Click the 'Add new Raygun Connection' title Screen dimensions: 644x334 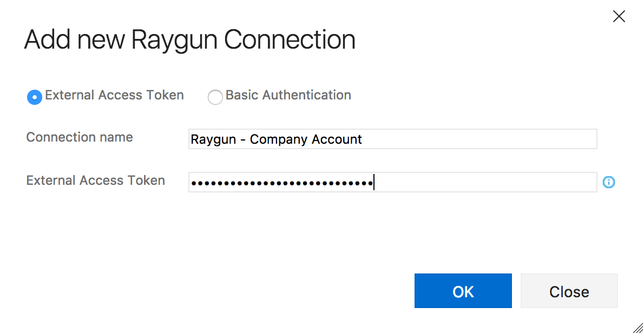click(x=189, y=40)
